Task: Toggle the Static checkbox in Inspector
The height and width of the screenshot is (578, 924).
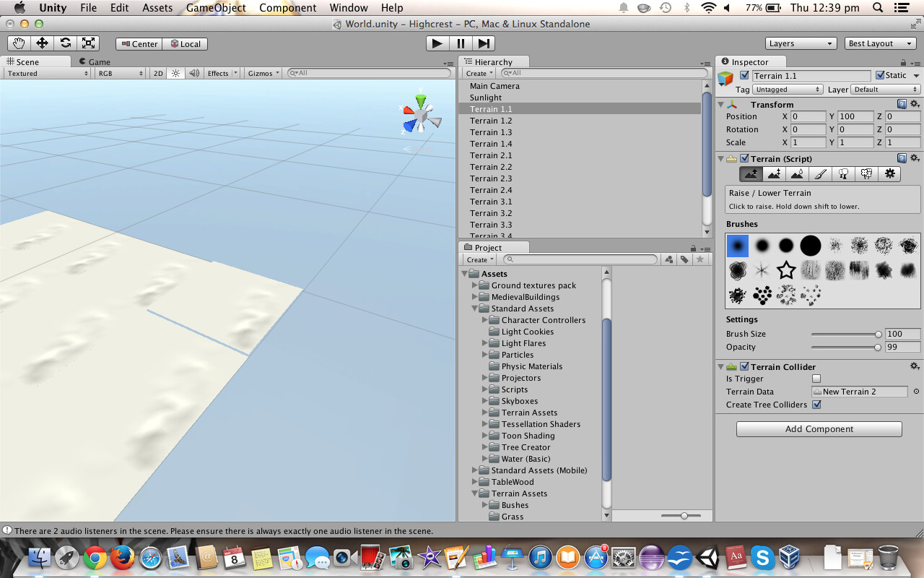Action: point(882,75)
